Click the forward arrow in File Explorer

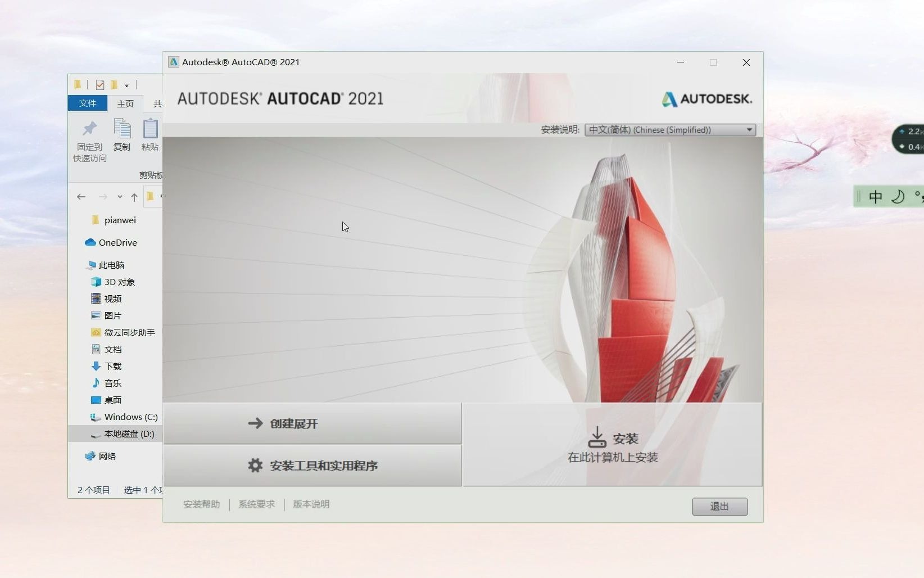pos(103,197)
